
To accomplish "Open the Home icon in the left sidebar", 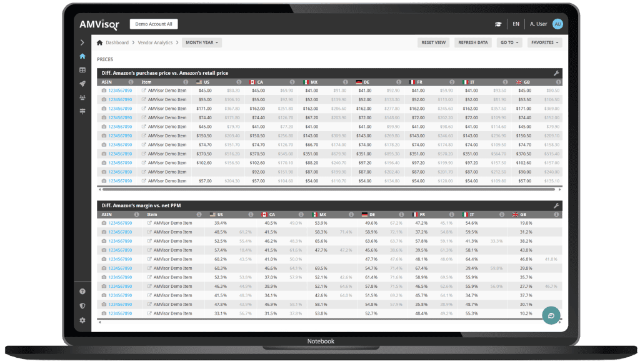I will [82, 56].
